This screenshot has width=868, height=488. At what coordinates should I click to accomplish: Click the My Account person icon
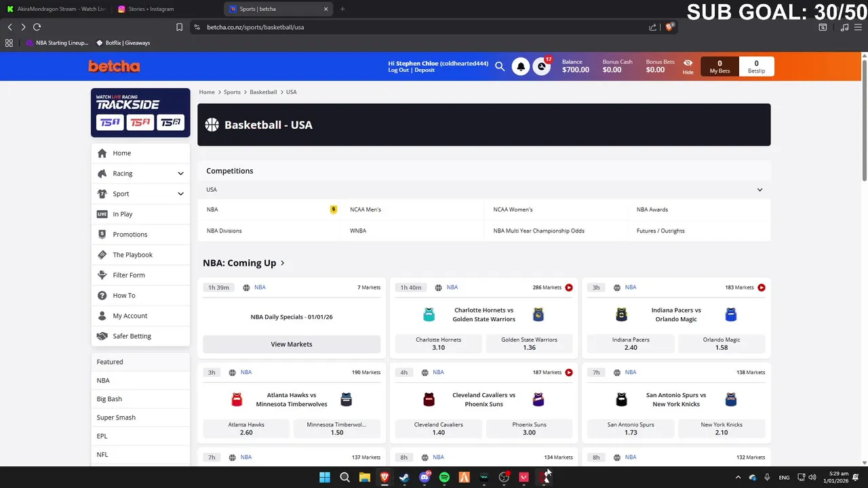[x=102, y=316]
